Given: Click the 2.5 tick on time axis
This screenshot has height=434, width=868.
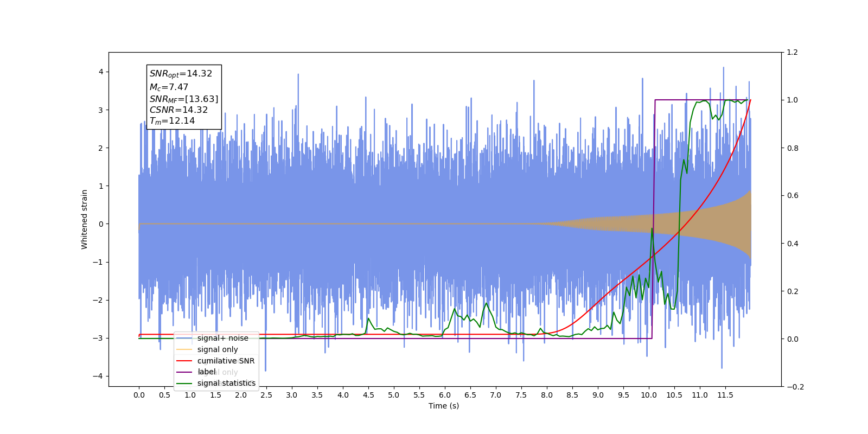Looking at the screenshot, I should [266, 395].
